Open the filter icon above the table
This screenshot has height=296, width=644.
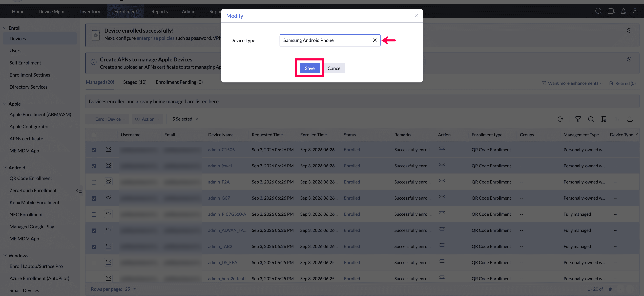click(x=578, y=119)
